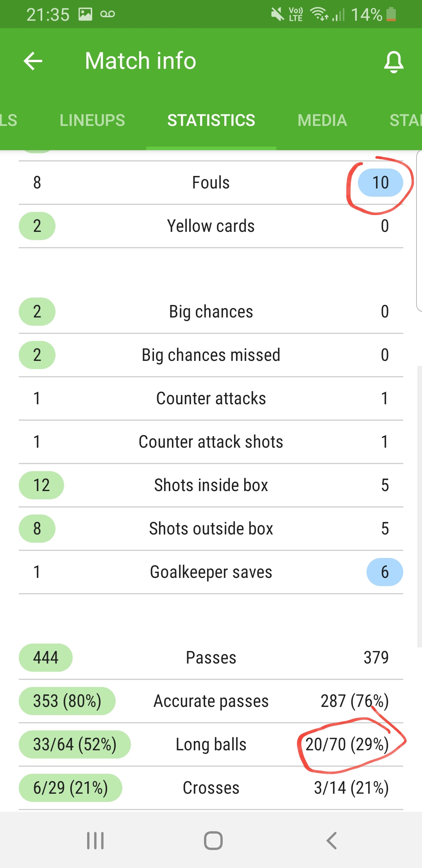This screenshot has height=868, width=422.
Task: Tap the image notification icon in status bar
Action: 85,14
